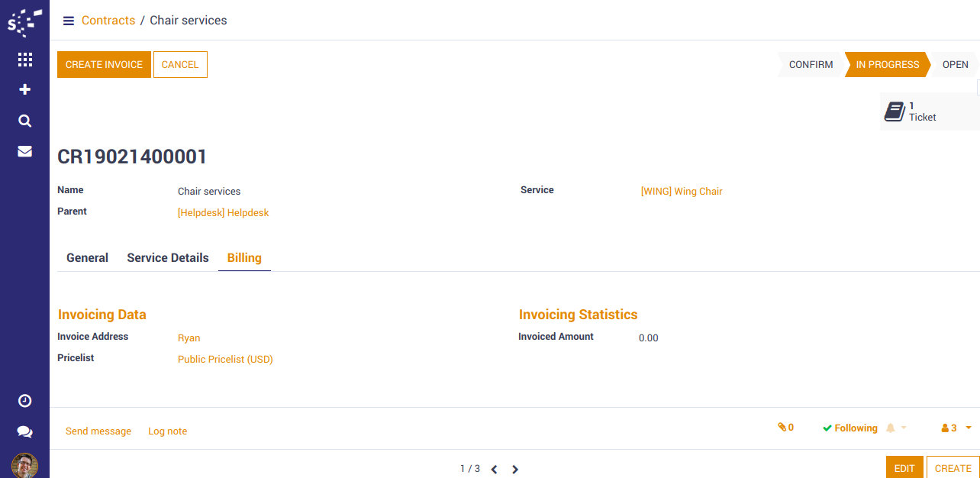Click the clock activities icon
Image resolution: width=980 pixels, height=478 pixels.
[x=24, y=401]
